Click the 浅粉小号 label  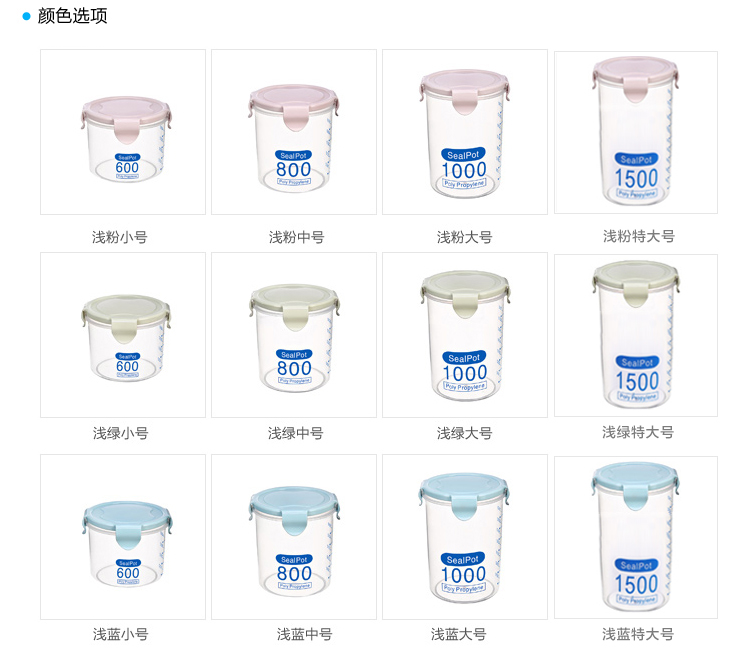pyautogui.click(x=120, y=237)
